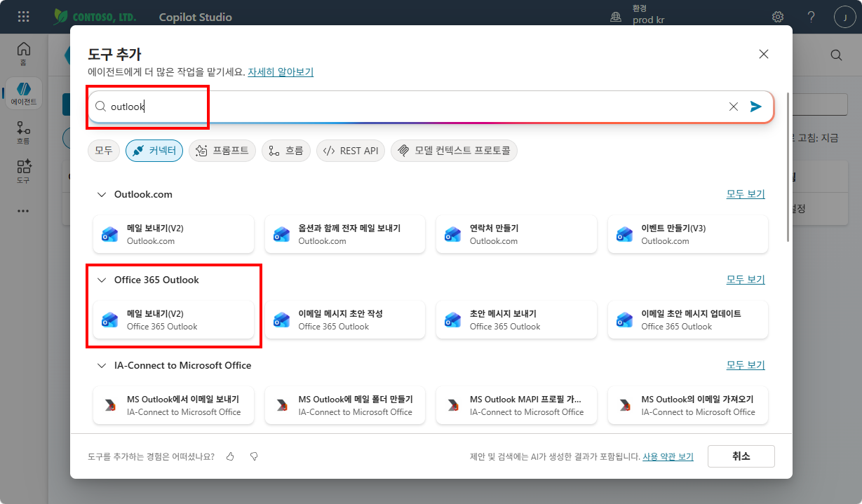Open the help question mark icon

click(x=811, y=17)
